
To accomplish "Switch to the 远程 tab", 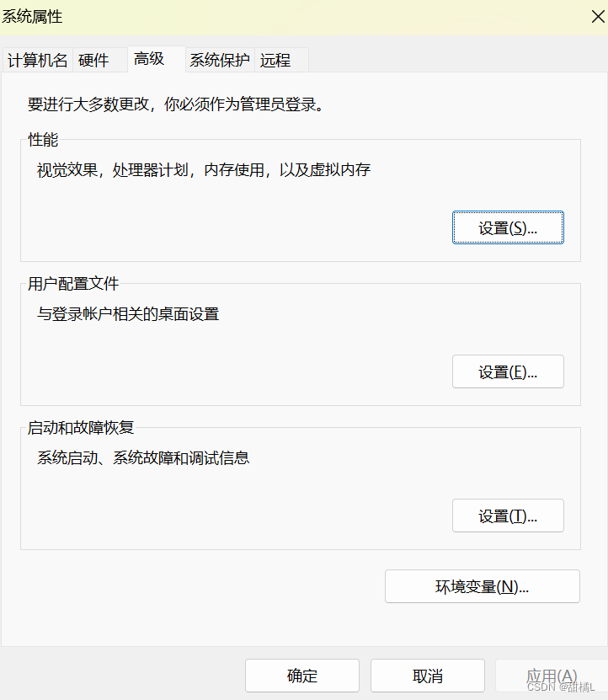I will (281, 60).
